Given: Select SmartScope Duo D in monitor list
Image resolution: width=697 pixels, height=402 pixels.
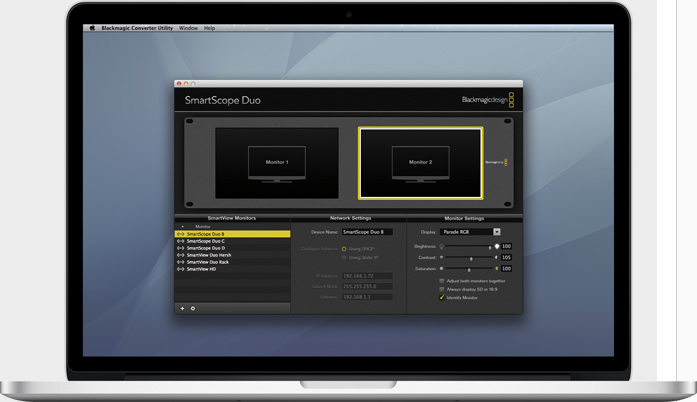Looking at the screenshot, I should tap(232, 248).
